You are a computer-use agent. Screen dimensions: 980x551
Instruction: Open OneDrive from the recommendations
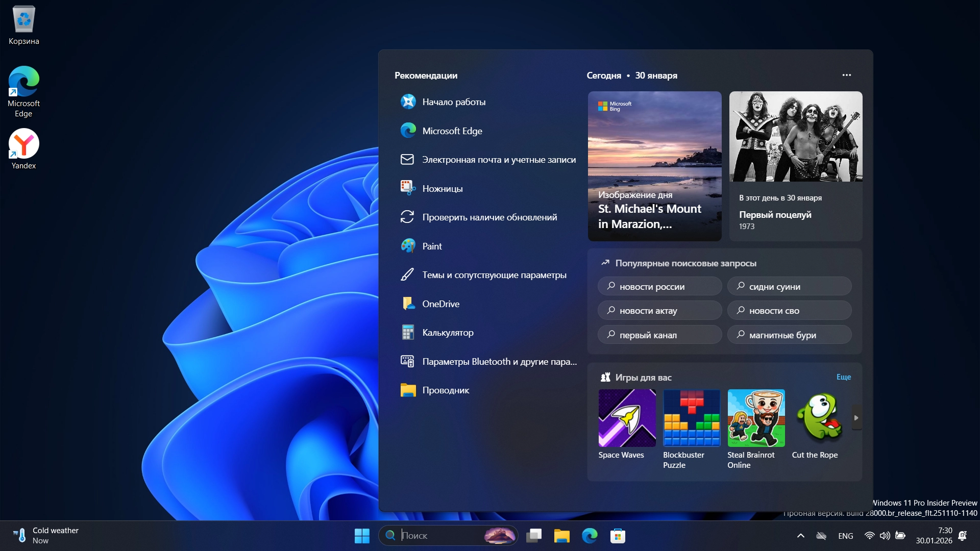[440, 304]
